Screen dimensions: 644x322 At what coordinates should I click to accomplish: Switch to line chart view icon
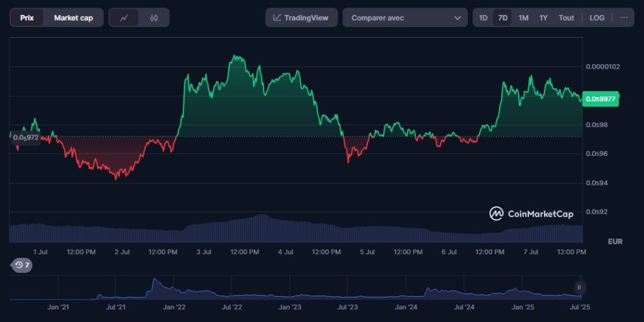coord(124,18)
